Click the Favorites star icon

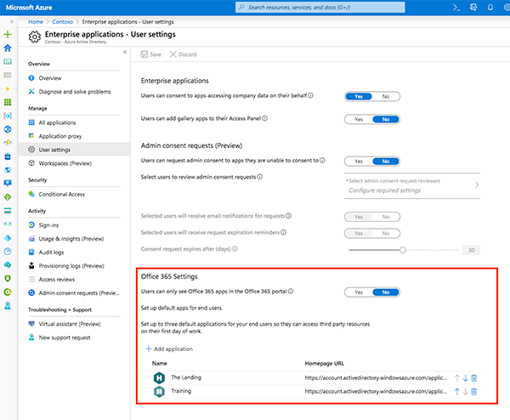8,88
